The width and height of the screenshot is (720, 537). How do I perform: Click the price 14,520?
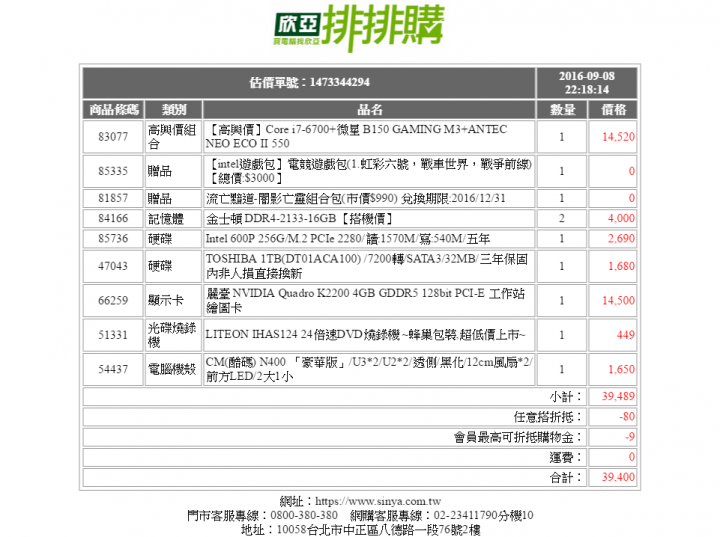pyautogui.click(x=618, y=137)
